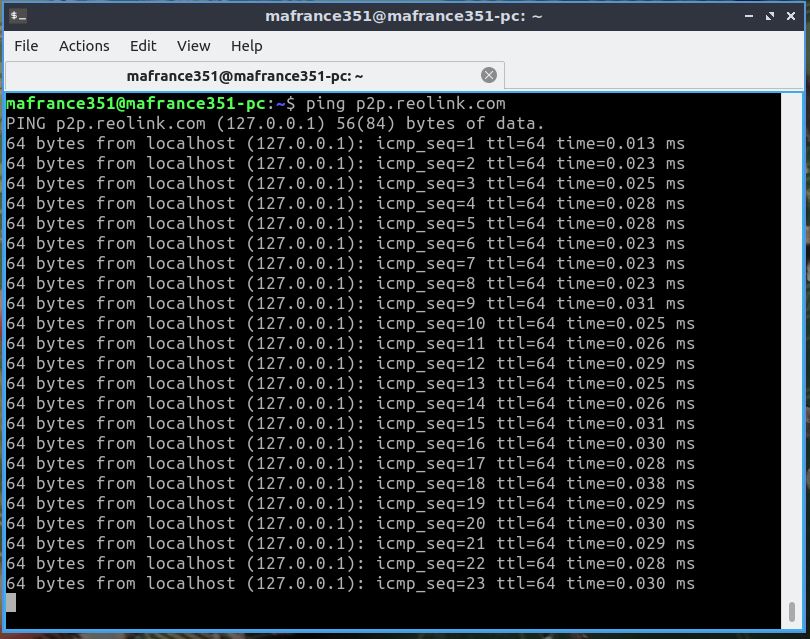Click the green prompt 'mafrance351@mafrance351-pc'
The width and height of the screenshot is (810, 639).
[x=136, y=104]
